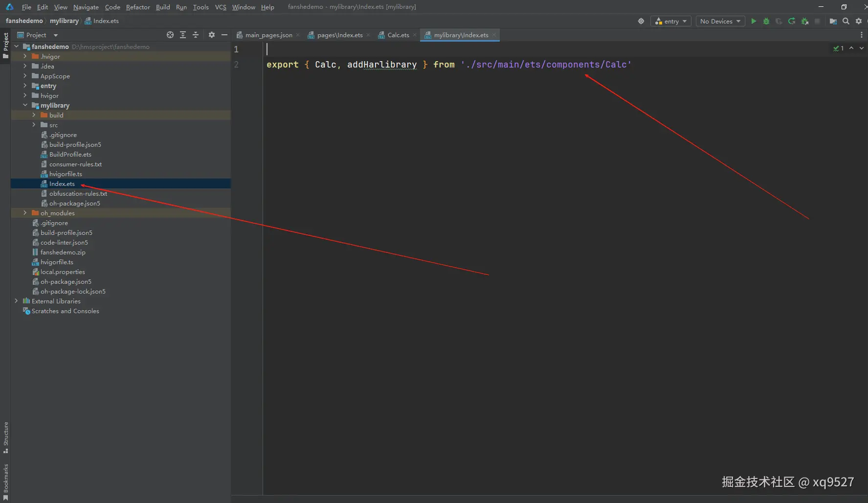Open the Build menu
The height and width of the screenshot is (503, 868).
pyautogui.click(x=163, y=7)
